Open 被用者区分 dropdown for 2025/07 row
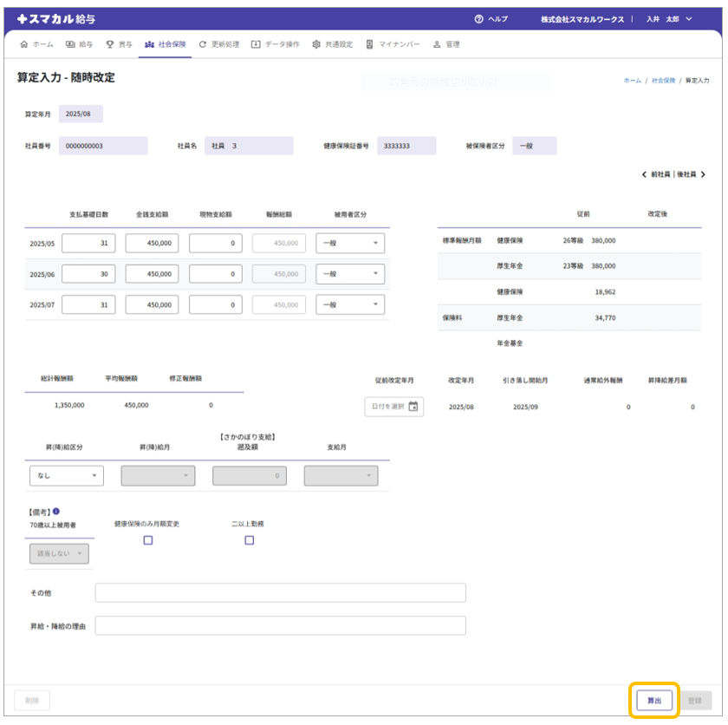This screenshot has height=725, width=728. click(x=350, y=304)
